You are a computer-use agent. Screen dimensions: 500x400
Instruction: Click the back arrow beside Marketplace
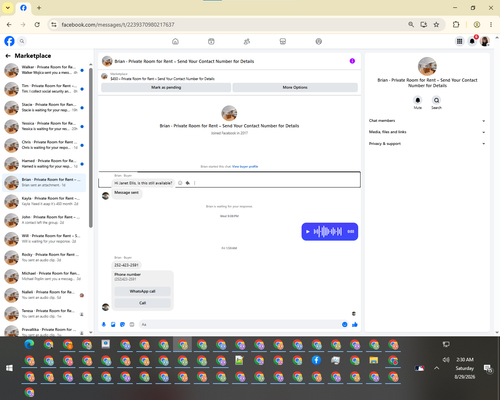pos(8,56)
